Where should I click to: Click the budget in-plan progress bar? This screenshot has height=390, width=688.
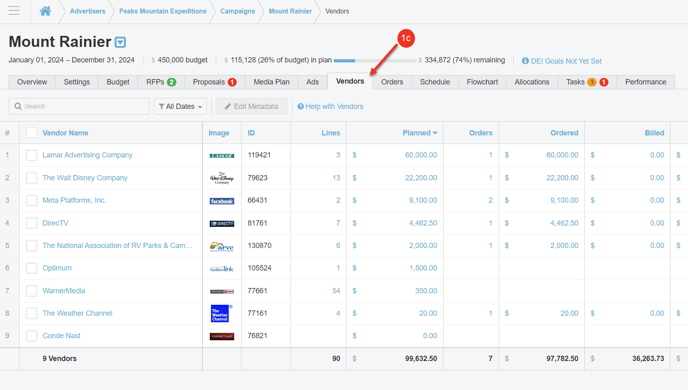(x=375, y=61)
